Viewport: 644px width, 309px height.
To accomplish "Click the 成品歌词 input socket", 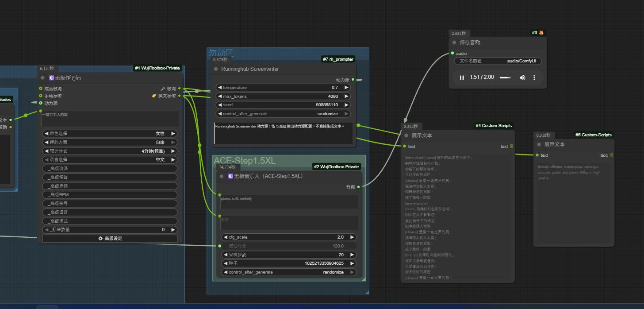I will coord(41,89).
